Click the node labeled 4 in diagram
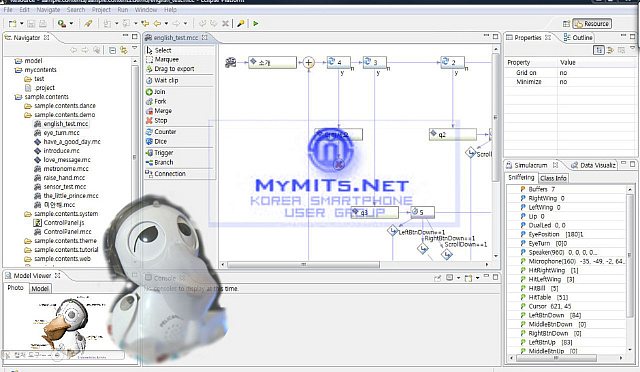 click(x=338, y=62)
